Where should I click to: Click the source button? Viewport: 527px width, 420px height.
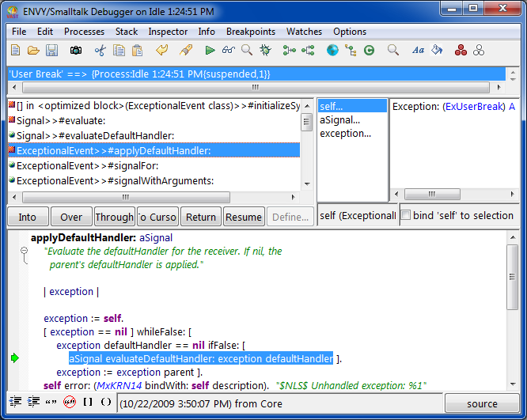[481, 403]
